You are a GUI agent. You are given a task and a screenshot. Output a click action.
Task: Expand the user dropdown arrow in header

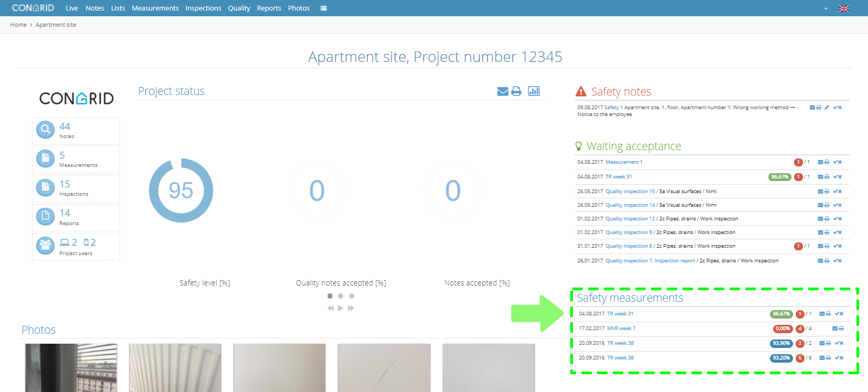tap(826, 8)
